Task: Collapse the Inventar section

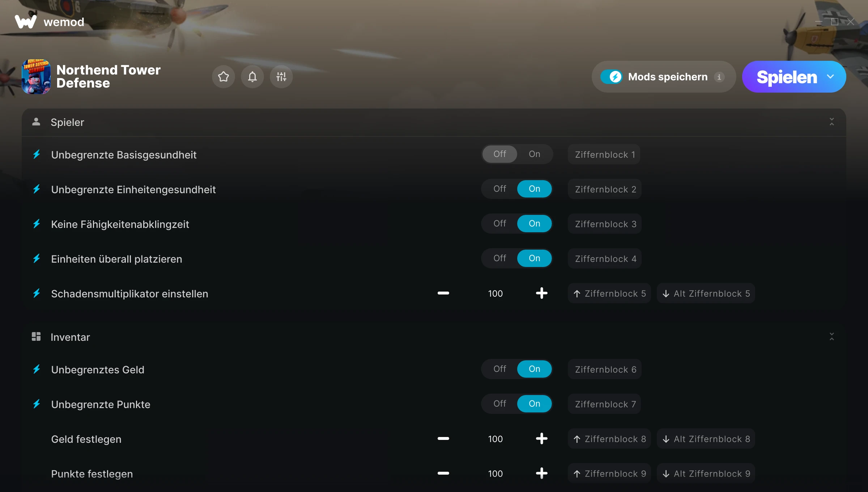Action: (x=831, y=337)
